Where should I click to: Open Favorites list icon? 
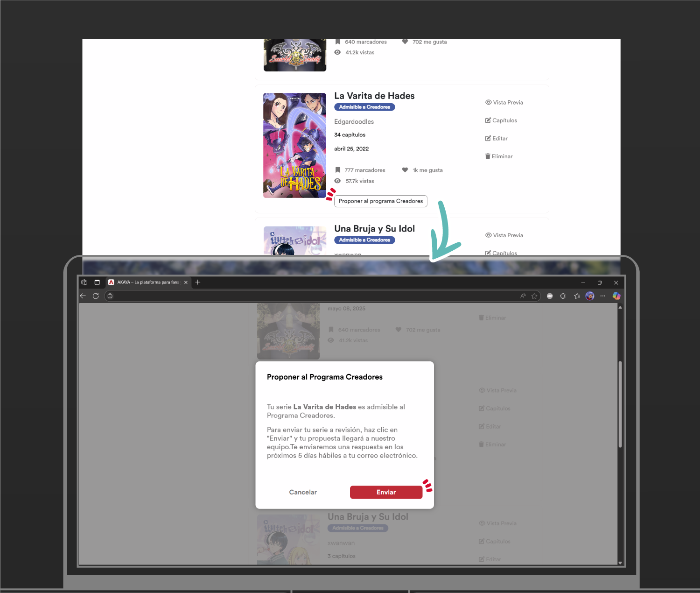pyautogui.click(x=577, y=296)
